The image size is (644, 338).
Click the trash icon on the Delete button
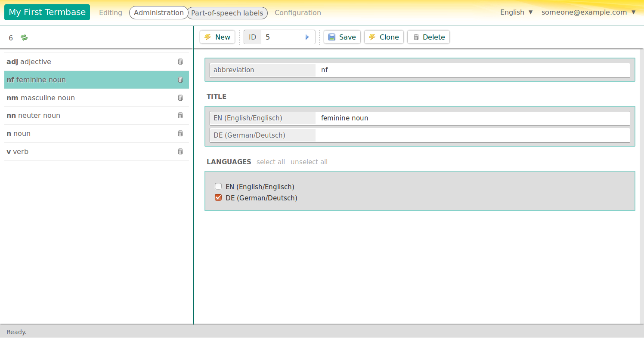pyautogui.click(x=416, y=37)
